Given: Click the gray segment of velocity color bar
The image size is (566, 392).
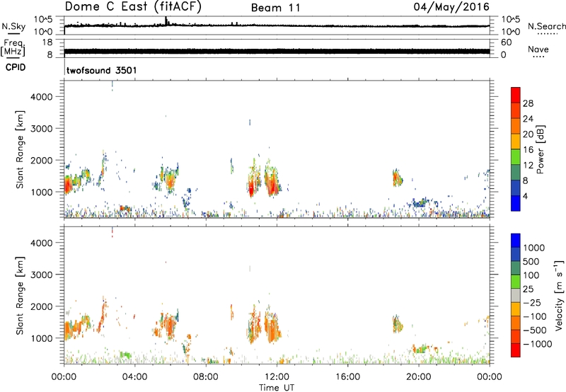Looking at the screenshot, I should (516, 295).
